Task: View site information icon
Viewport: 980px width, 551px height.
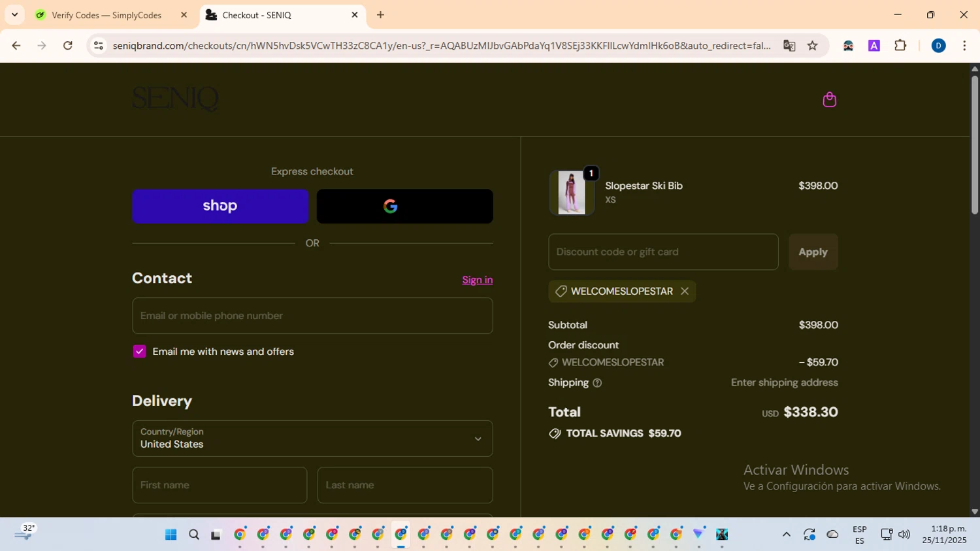Action: (x=99, y=46)
